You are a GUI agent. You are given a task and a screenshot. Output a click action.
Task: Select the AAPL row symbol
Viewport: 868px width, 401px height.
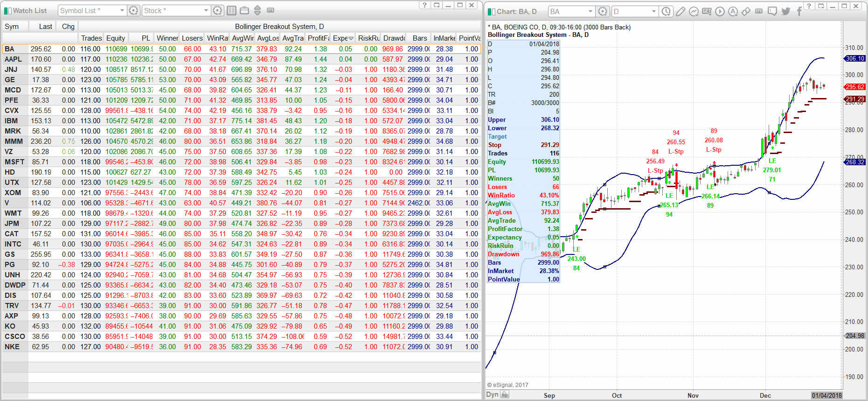click(14, 59)
